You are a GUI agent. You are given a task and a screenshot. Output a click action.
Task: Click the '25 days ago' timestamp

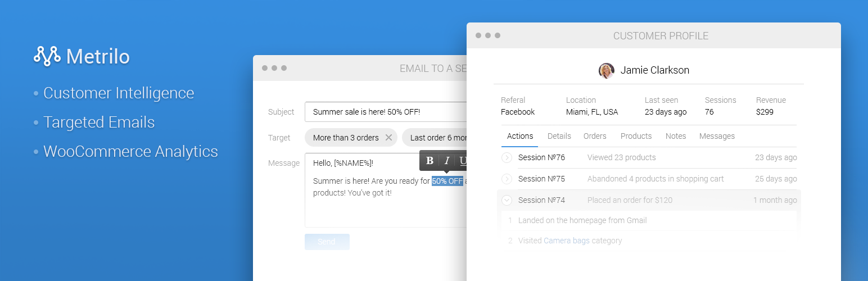click(x=776, y=179)
